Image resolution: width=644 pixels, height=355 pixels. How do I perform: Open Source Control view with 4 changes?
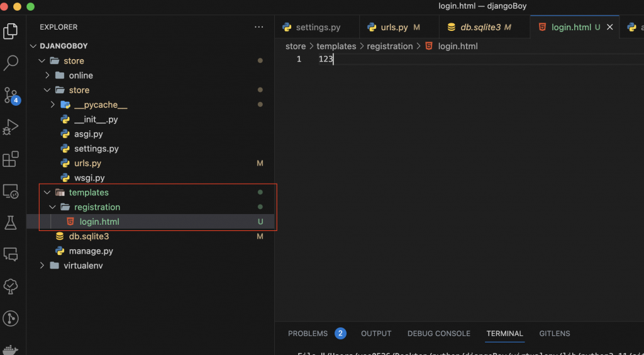(x=11, y=95)
